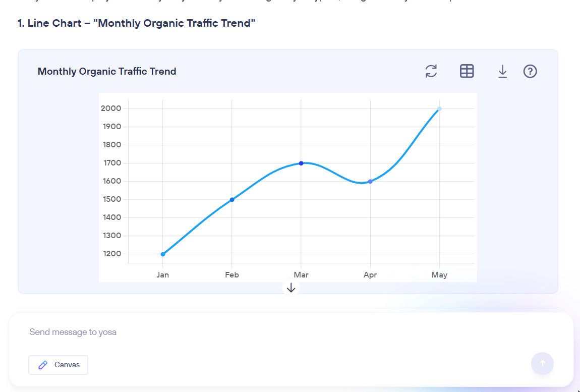
Task: Select the February data point at 1500
Action: pos(232,200)
